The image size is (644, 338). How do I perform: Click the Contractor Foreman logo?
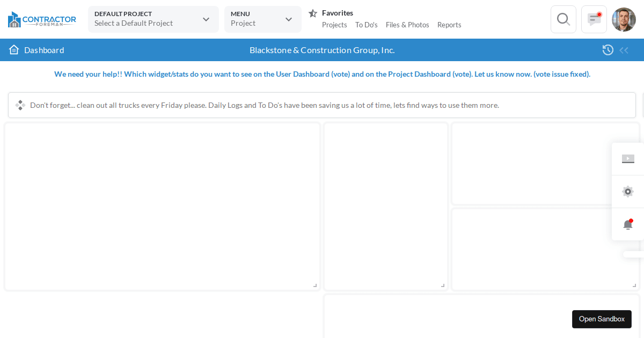(42, 20)
